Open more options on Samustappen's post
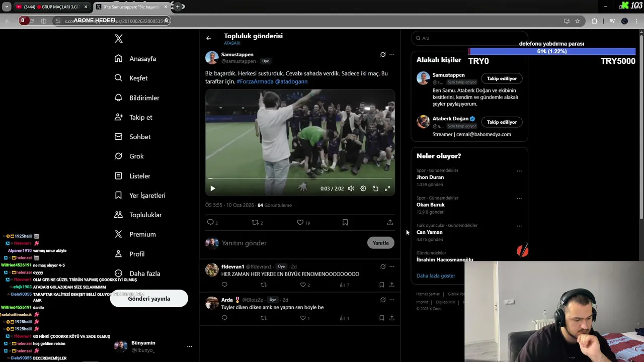 [392, 54]
